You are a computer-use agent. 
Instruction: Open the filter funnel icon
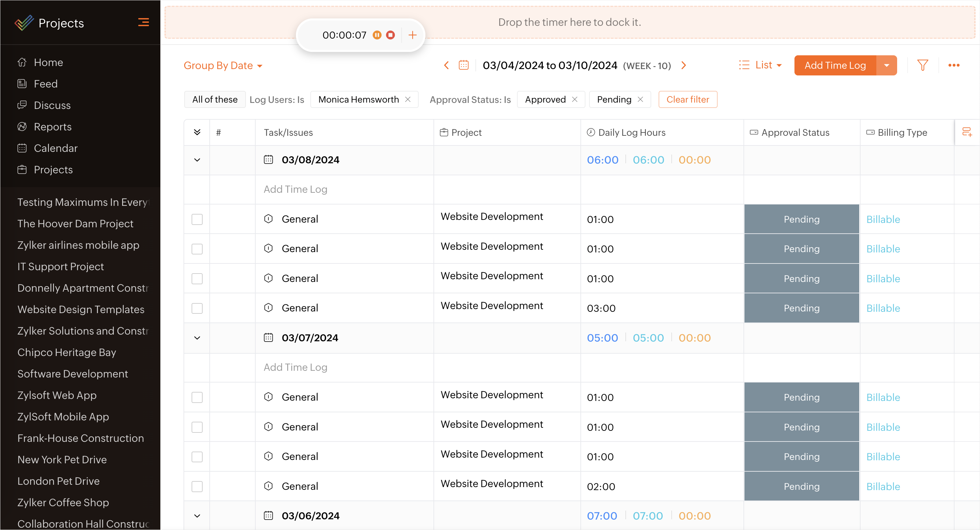[923, 65]
